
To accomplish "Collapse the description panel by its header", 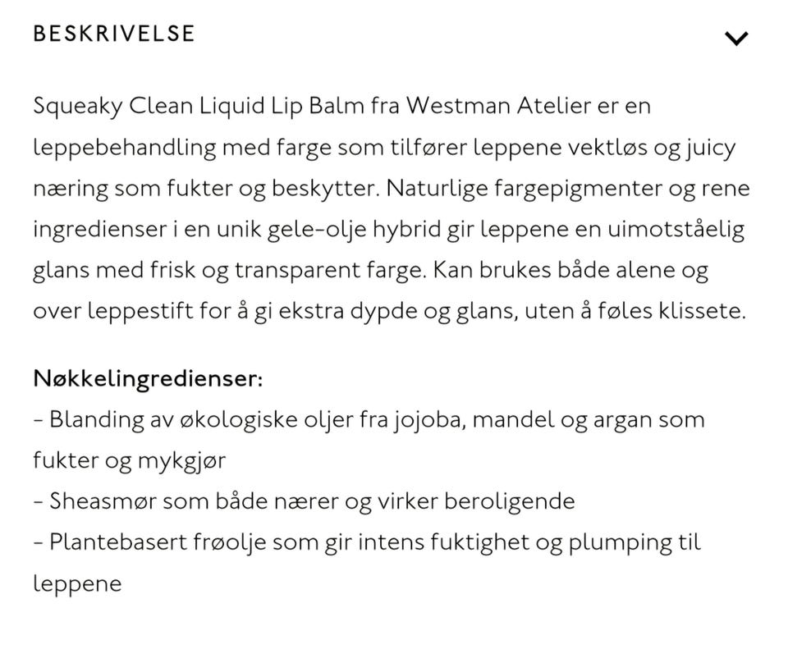I will 113,34.
